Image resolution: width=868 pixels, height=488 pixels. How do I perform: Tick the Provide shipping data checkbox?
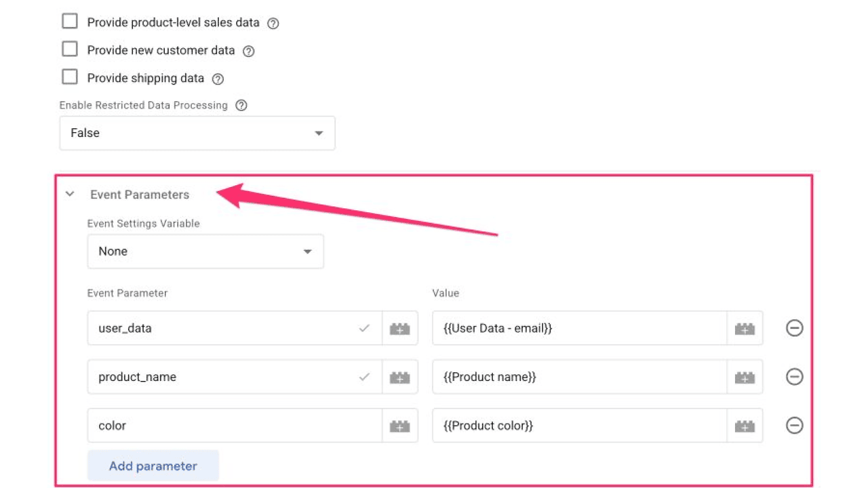coord(70,77)
